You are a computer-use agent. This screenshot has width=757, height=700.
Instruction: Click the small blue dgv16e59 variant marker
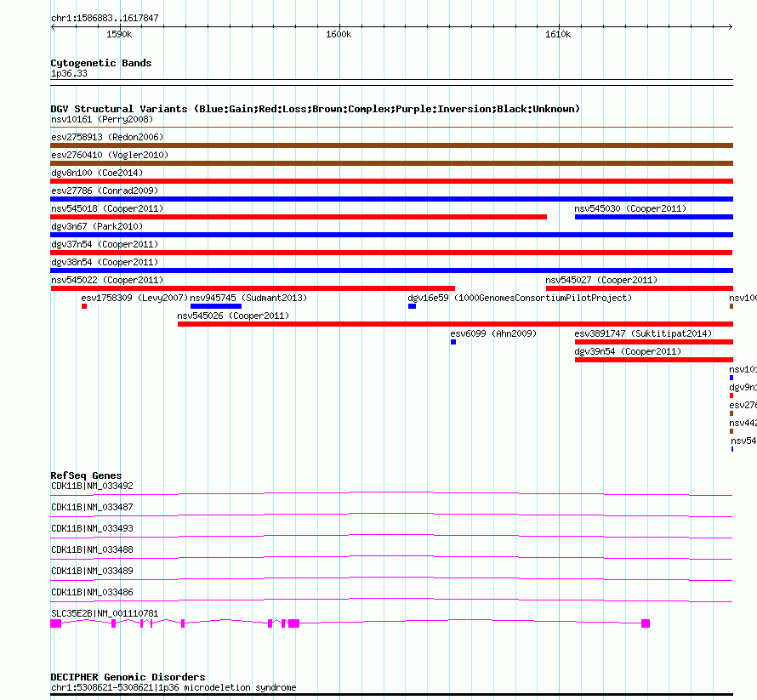coord(412,306)
